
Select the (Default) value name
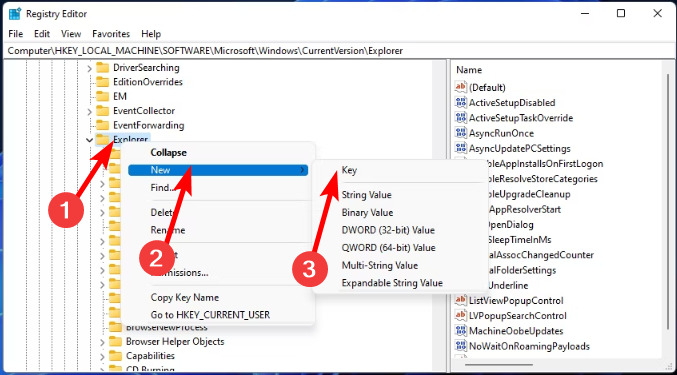click(487, 88)
